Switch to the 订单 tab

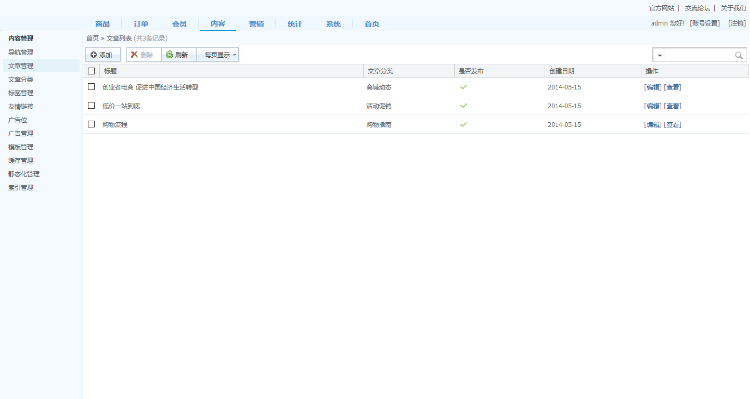(x=141, y=24)
